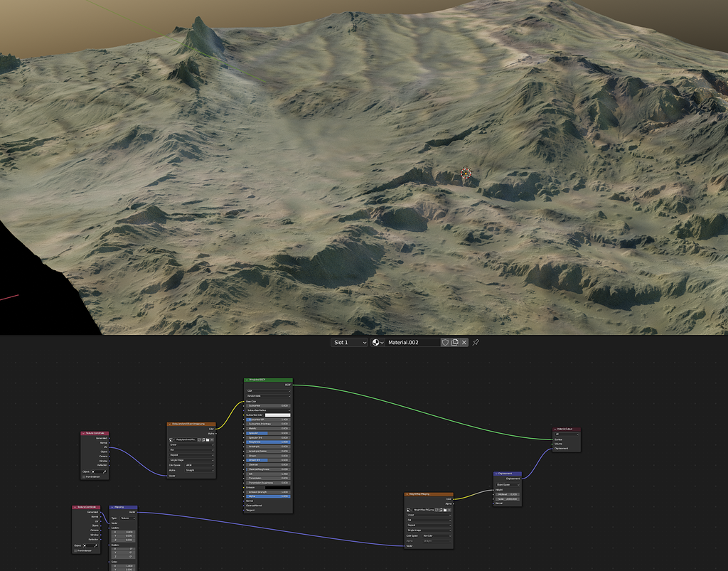Viewport: 728px width, 571px height.
Task: Click the Specular slider in Principled BSDF
Action: click(x=268, y=433)
